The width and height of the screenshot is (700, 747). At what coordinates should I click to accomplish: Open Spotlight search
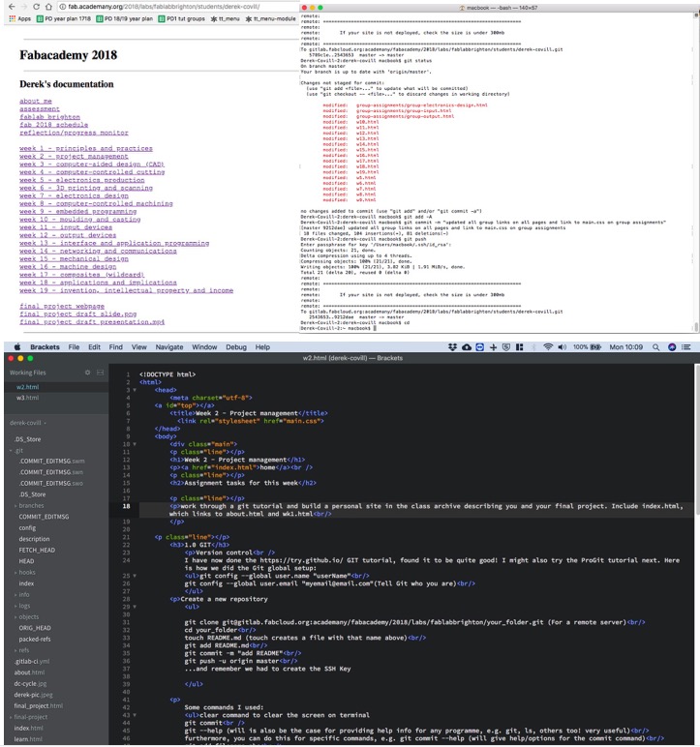656,347
